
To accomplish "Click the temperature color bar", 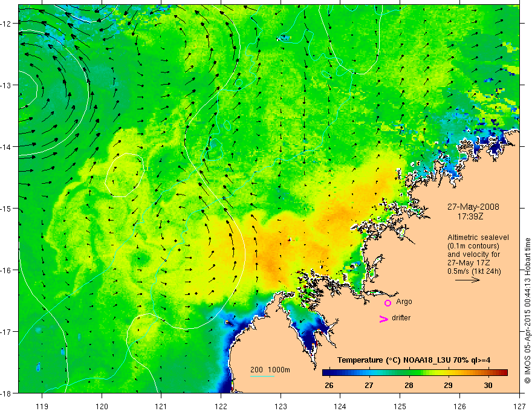I will coord(415,372).
